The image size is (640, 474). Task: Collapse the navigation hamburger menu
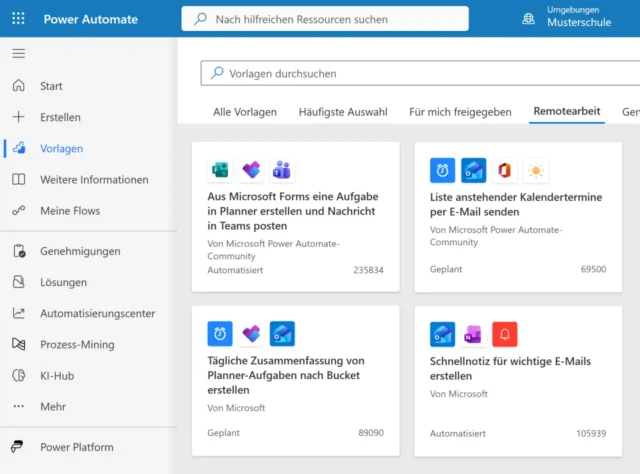[x=18, y=53]
